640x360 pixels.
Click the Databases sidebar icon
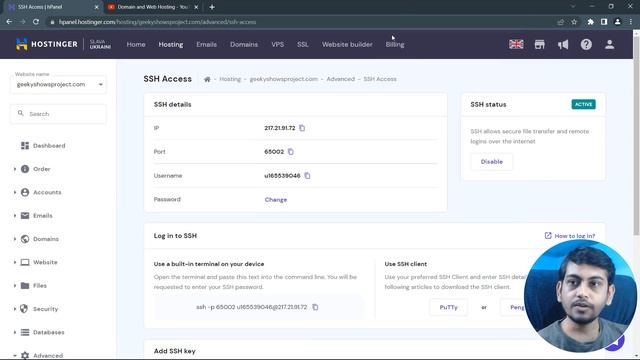pos(25,332)
